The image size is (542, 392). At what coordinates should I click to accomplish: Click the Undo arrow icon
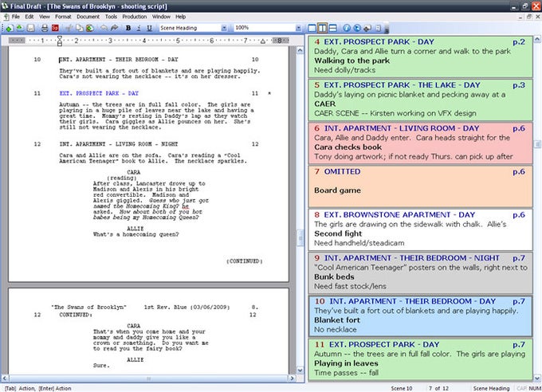(104, 28)
